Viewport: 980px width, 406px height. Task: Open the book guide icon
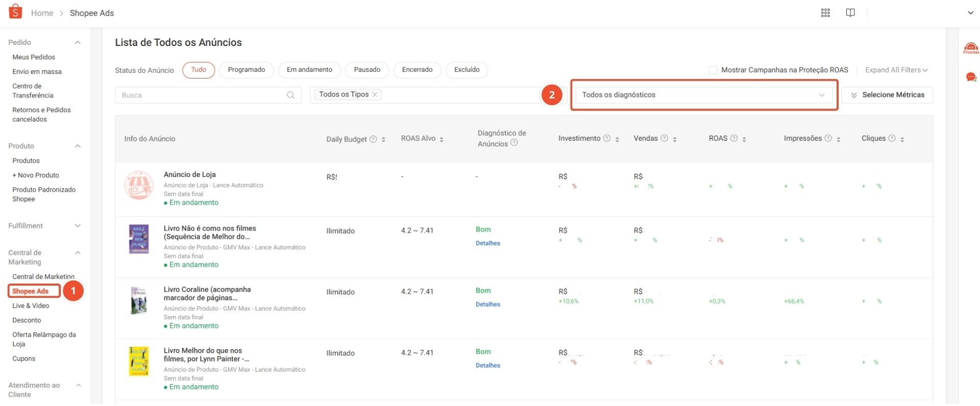click(x=850, y=13)
